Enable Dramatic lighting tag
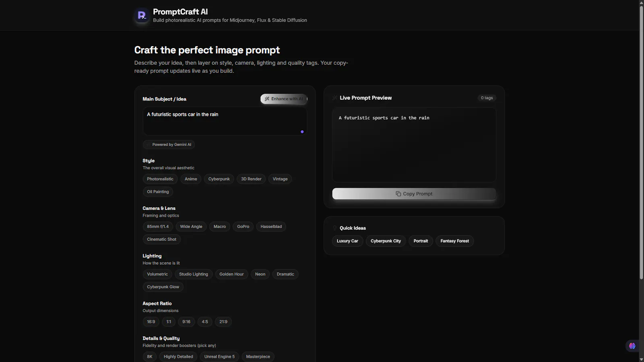The width and height of the screenshot is (644, 362). (x=285, y=274)
